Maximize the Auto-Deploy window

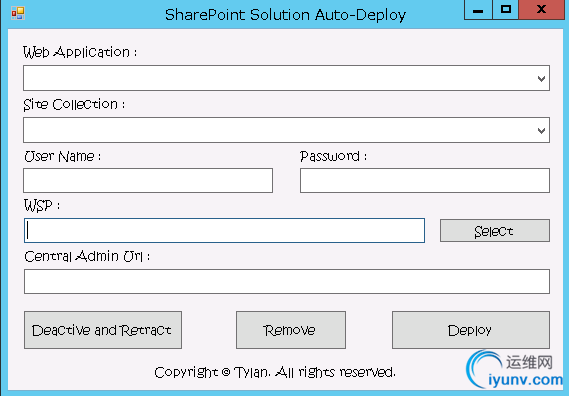505,10
